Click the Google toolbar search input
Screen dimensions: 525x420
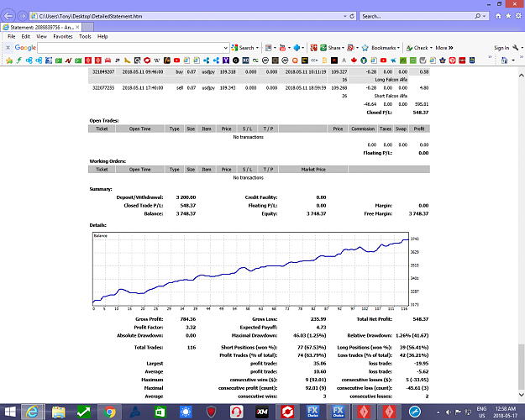point(130,48)
